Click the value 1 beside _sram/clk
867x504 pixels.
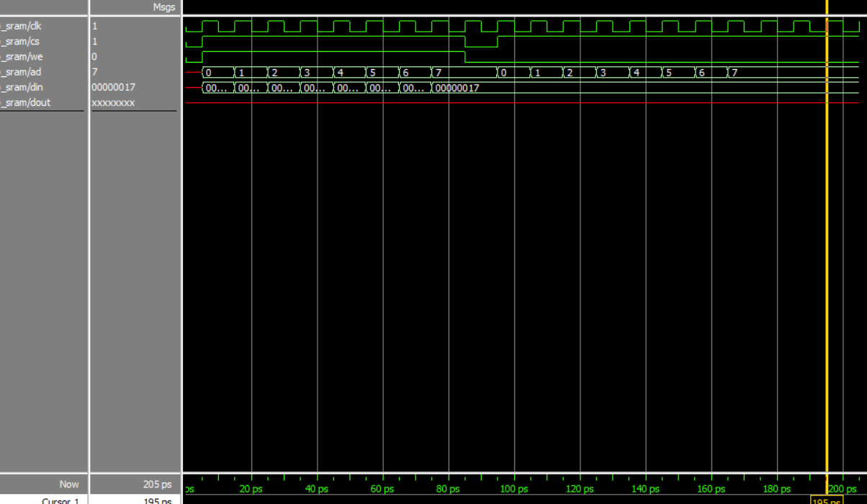(94, 26)
